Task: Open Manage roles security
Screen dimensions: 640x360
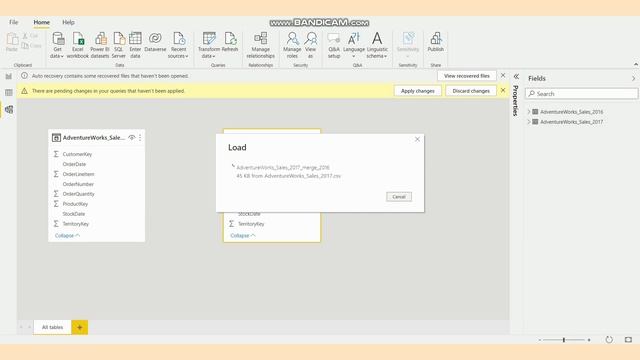Action: point(292,45)
